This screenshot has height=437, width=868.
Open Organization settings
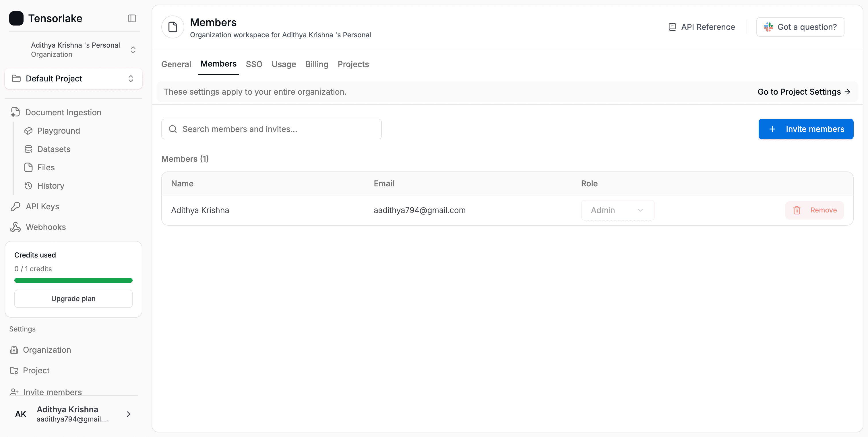tap(47, 350)
